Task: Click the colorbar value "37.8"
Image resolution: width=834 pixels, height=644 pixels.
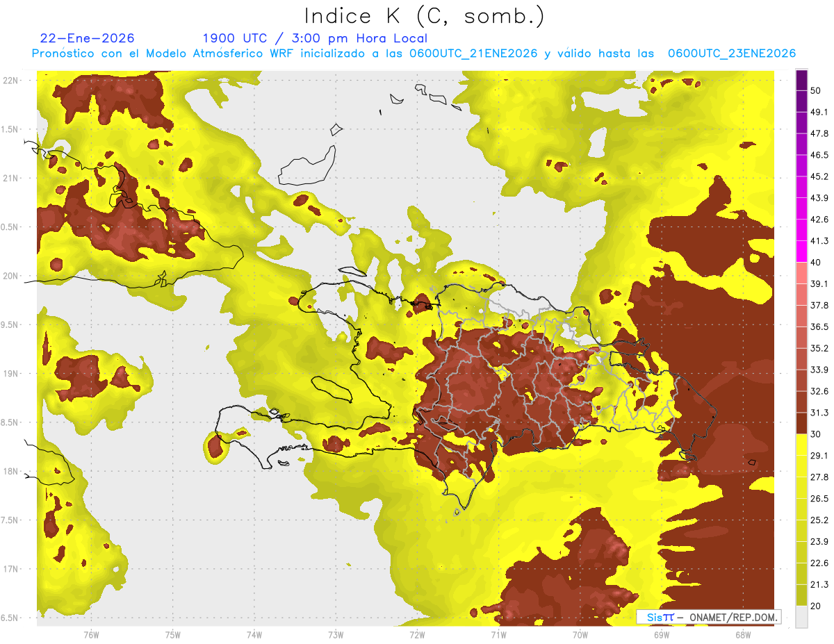Action: click(x=819, y=305)
